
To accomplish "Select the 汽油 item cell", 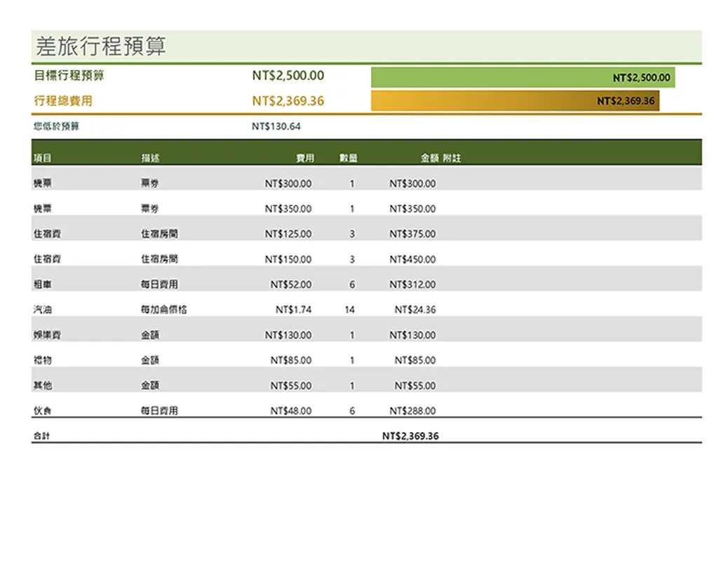I will pos(42,309).
